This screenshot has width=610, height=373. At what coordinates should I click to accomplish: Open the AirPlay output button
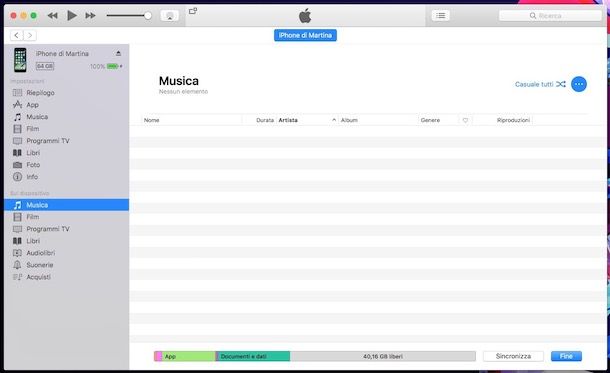[170, 16]
